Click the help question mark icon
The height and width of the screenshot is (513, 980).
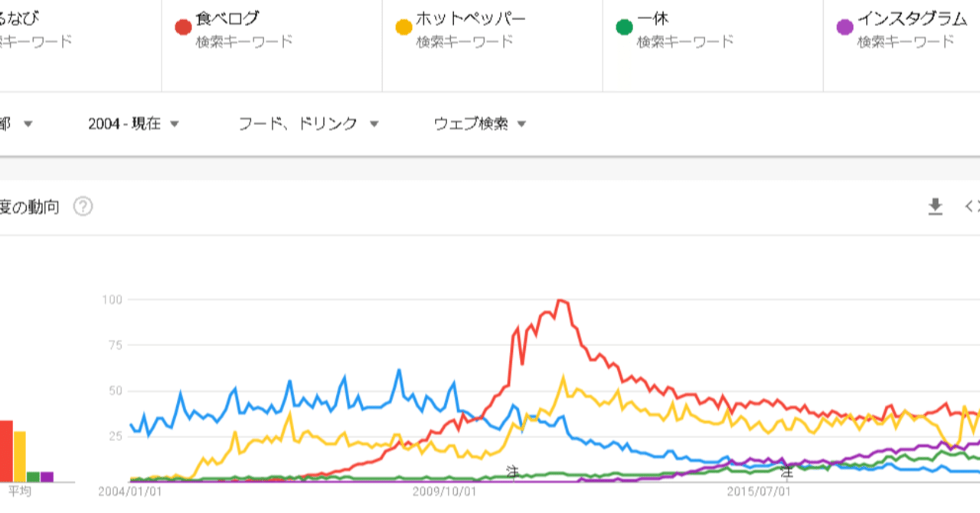click(x=83, y=207)
